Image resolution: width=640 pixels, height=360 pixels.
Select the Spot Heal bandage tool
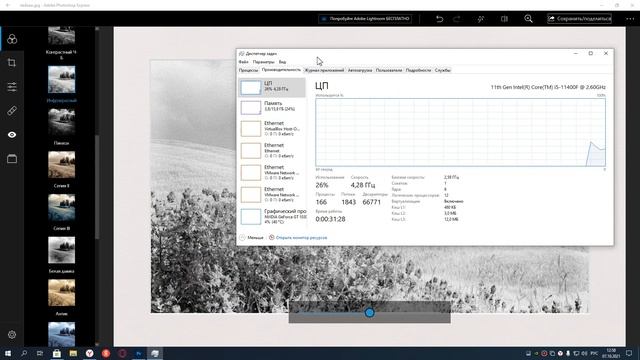[x=12, y=111]
